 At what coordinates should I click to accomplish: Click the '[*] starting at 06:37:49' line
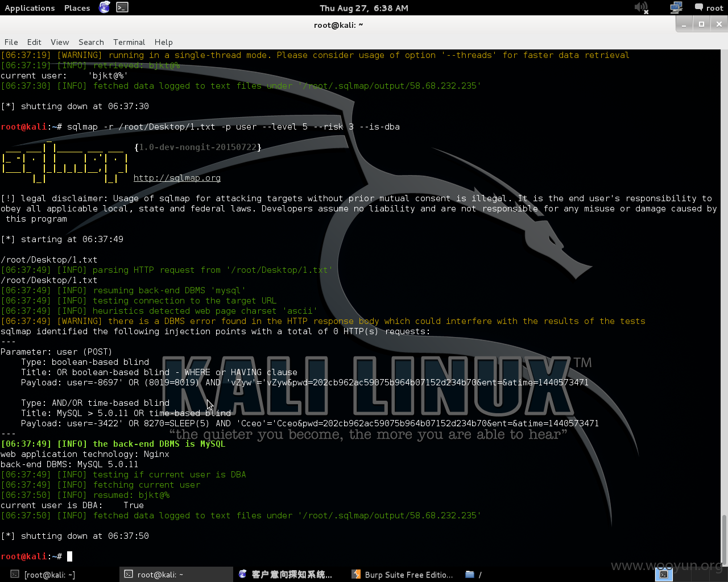[62, 239]
